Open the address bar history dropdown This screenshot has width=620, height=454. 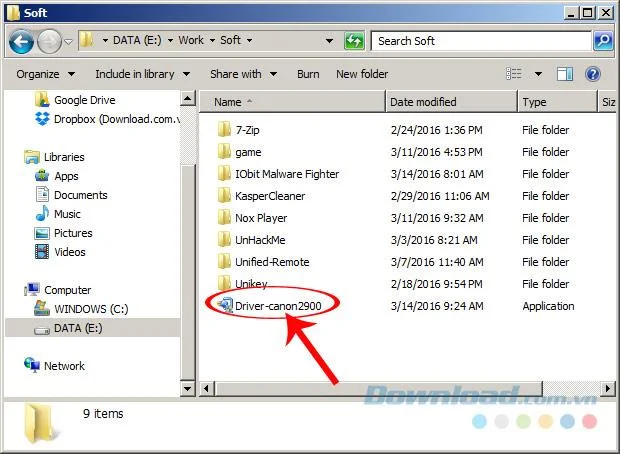click(329, 41)
